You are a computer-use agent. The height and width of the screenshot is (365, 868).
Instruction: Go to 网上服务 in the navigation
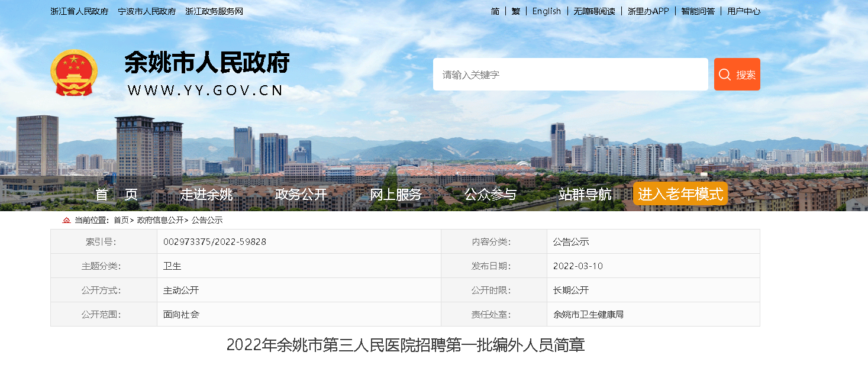pyautogui.click(x=396, y=194)
